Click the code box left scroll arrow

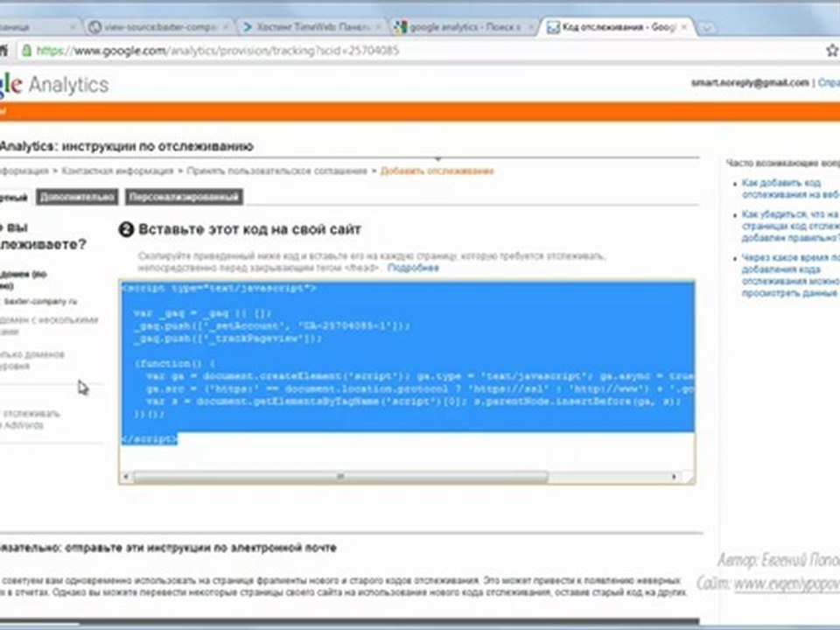pyautogui.click(x=126, y=476)
